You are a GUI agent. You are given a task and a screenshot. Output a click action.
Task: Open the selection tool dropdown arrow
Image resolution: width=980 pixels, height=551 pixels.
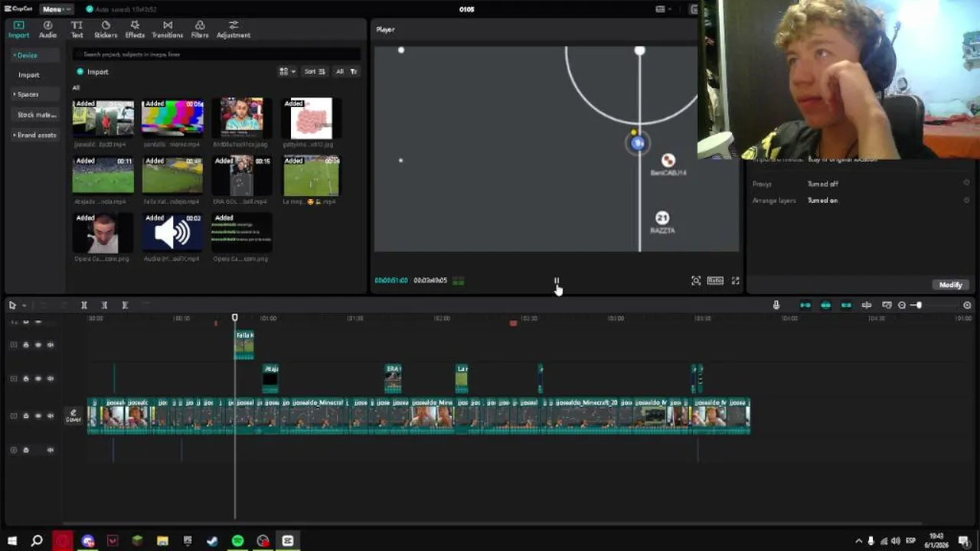[x=24, y=305]
